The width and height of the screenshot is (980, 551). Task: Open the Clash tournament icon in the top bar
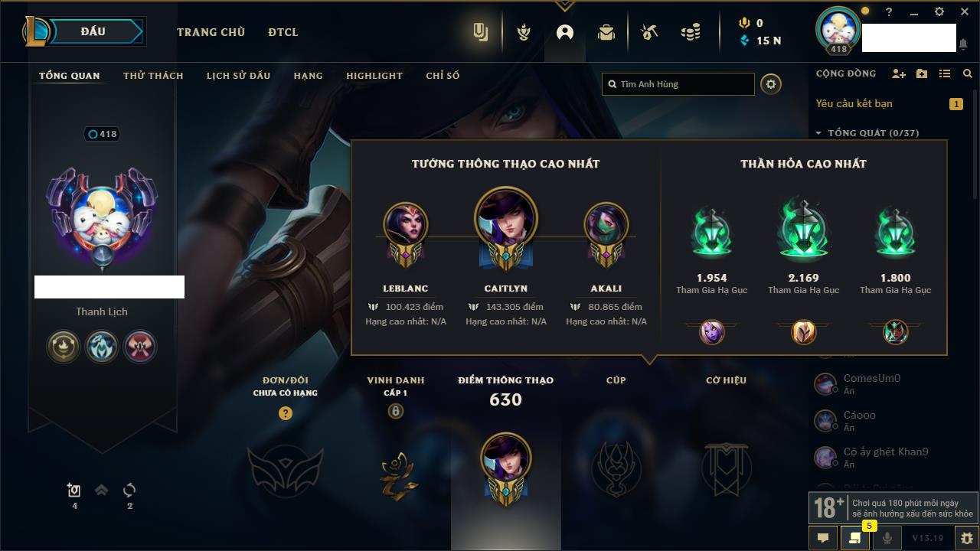coord(524,32)
